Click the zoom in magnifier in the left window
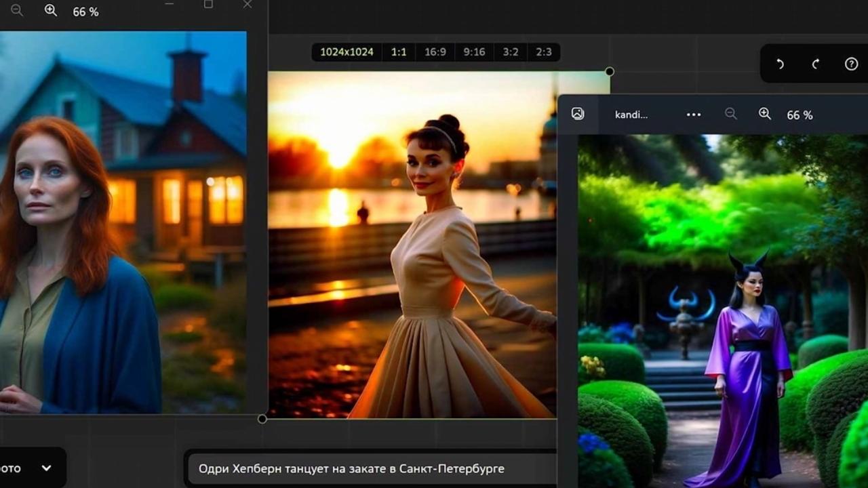The image size is (868, 488). click(51, 10)
